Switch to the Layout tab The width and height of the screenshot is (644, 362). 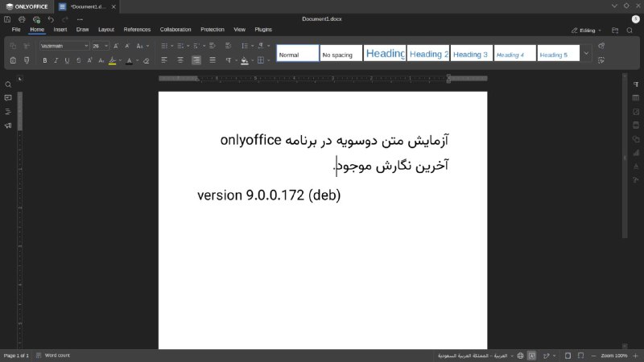(106, 30)
